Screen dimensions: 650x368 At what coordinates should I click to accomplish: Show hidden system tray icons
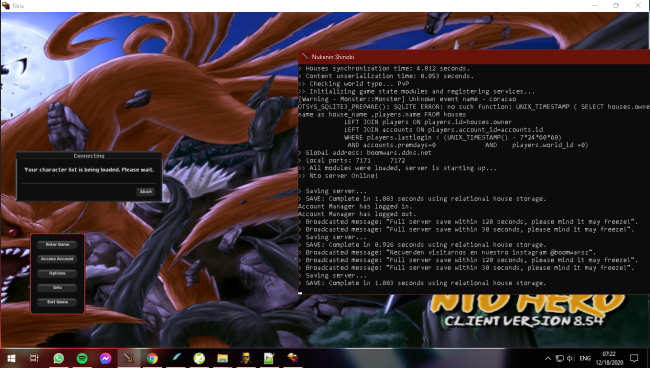click(x=548, y=358)
